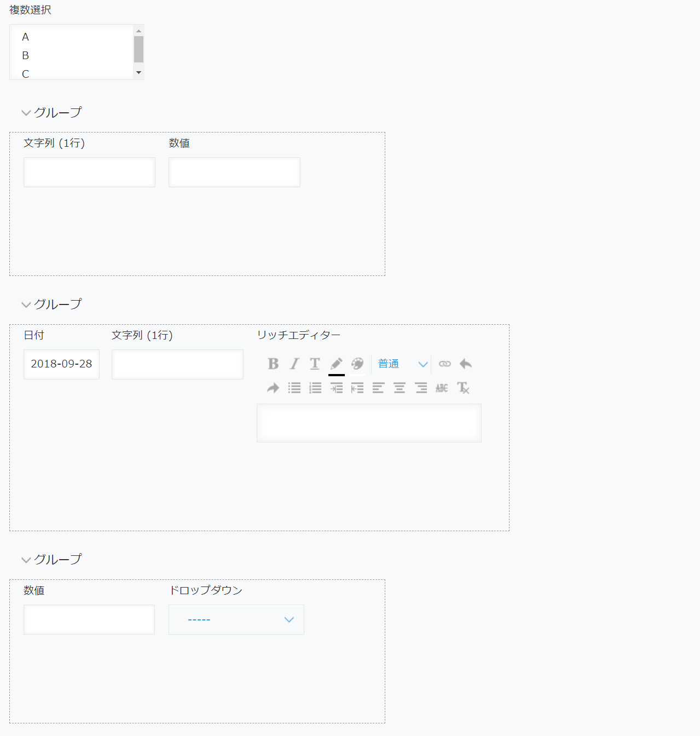The height and width of the screenshot is (736, 700).
Task: Toggle underline formatting in rich editor
Action: point(315,364)
